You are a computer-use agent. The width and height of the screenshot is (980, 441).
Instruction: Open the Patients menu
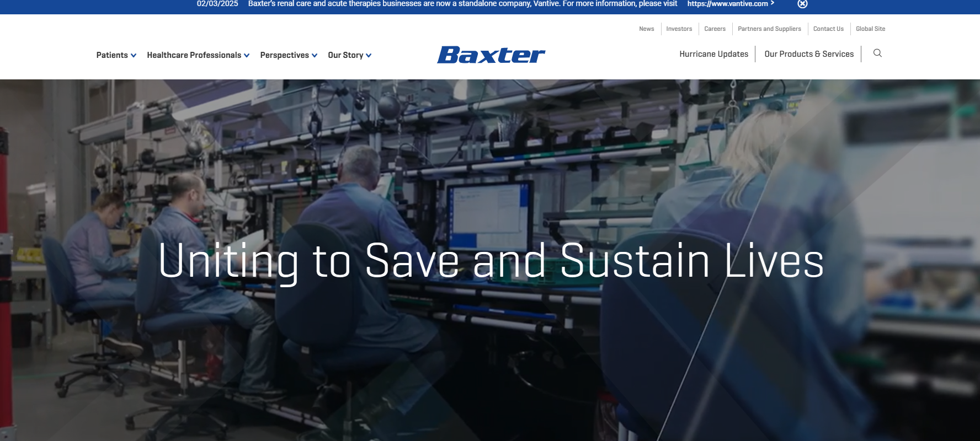pos(112,55)
